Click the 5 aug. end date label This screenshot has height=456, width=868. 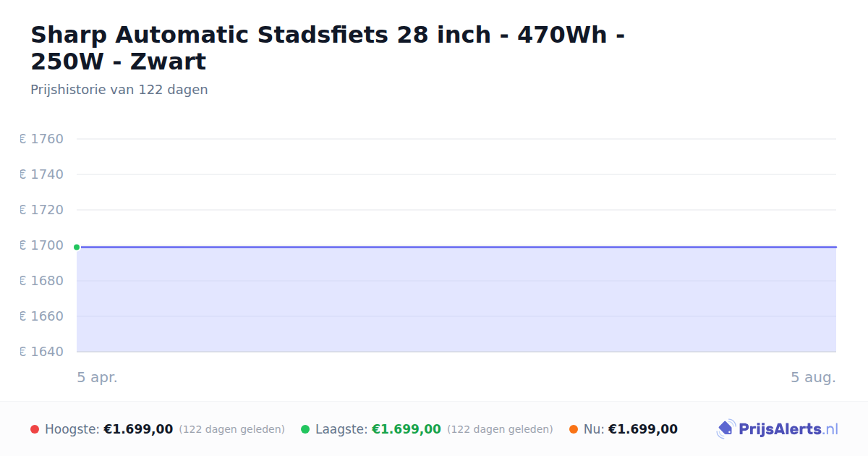[x=813, y=377]
